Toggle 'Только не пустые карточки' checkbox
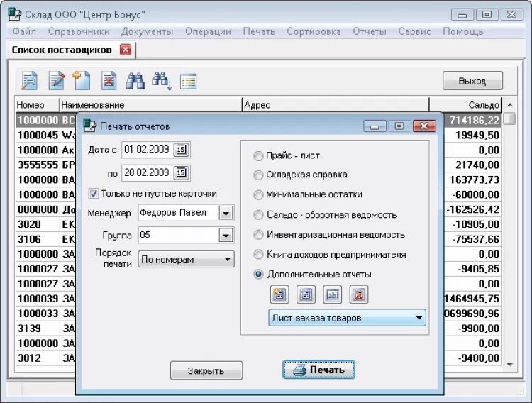The image size is (532, 403). (94, 194)
